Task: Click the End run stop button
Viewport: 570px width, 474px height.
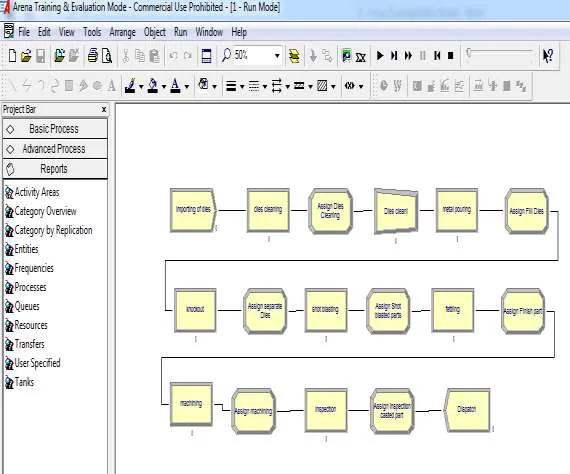Action: [x=451, y=56]
